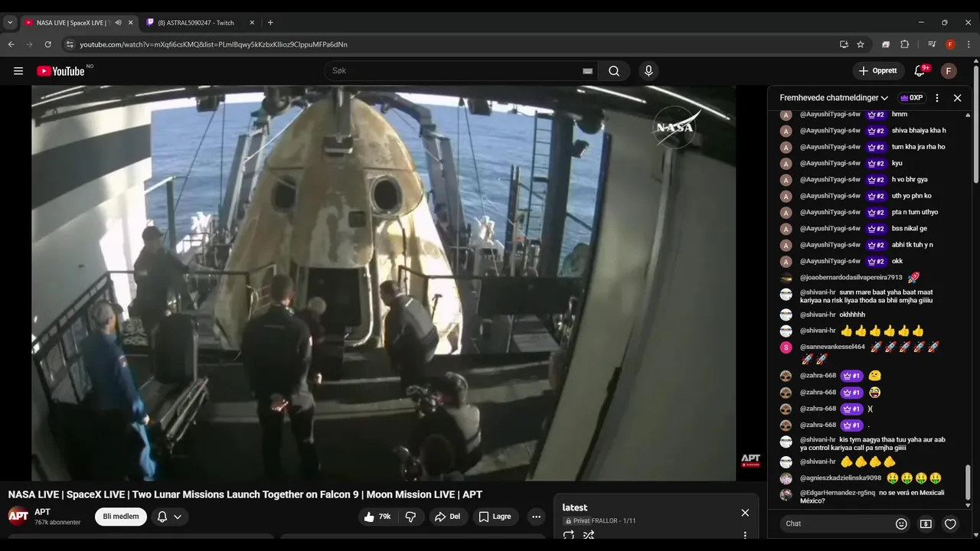The width and height of the screenshot is (980, 551).
Task: Toggle playlist loop icon
Action: (x=569, y=535)
